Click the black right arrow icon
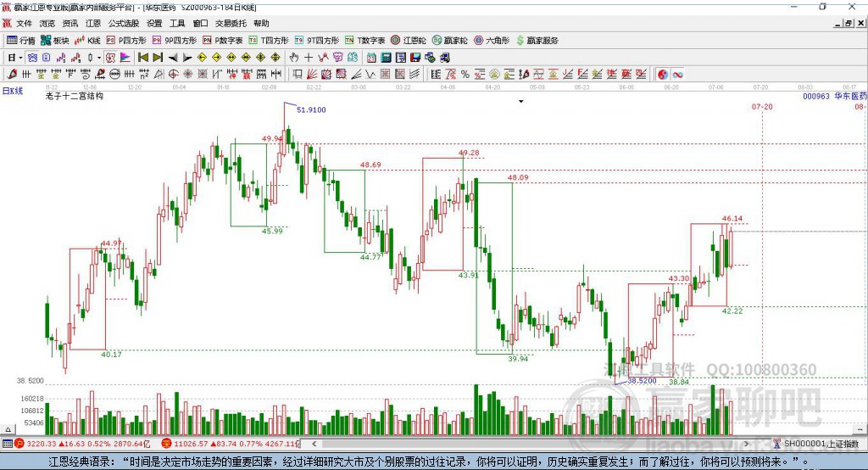This screenshot has width=868, height=470. 187,58
